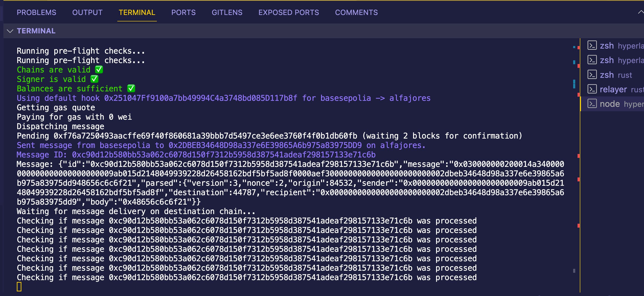Open the COMMENTS tab
This screenshot has height=296, width=644.
coord(356,12)
